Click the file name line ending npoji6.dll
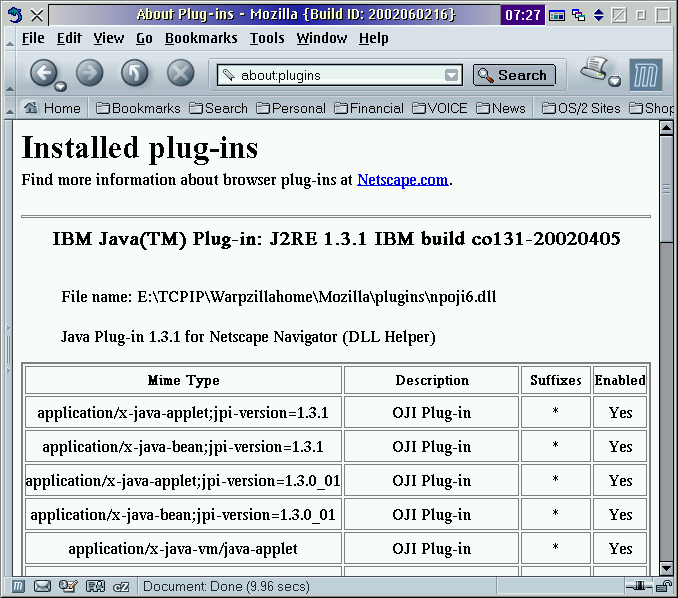This screenshot has height=598, width=678. coord(279,297)
